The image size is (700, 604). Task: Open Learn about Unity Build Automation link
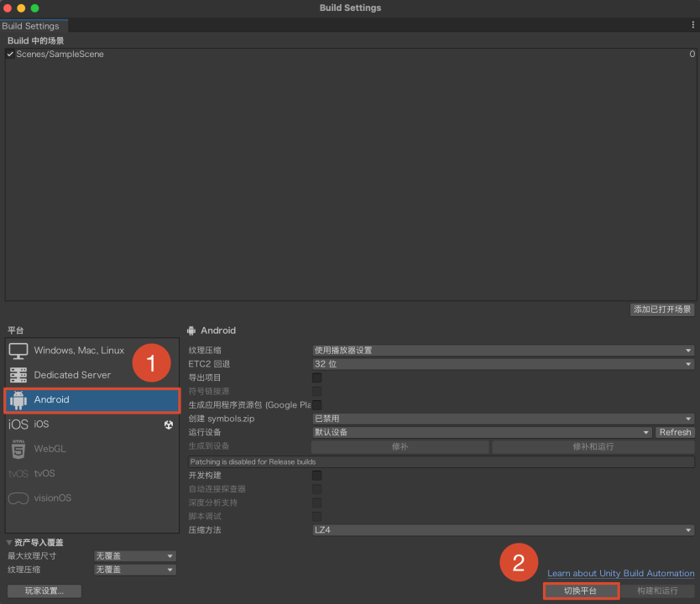pos(620,574)
